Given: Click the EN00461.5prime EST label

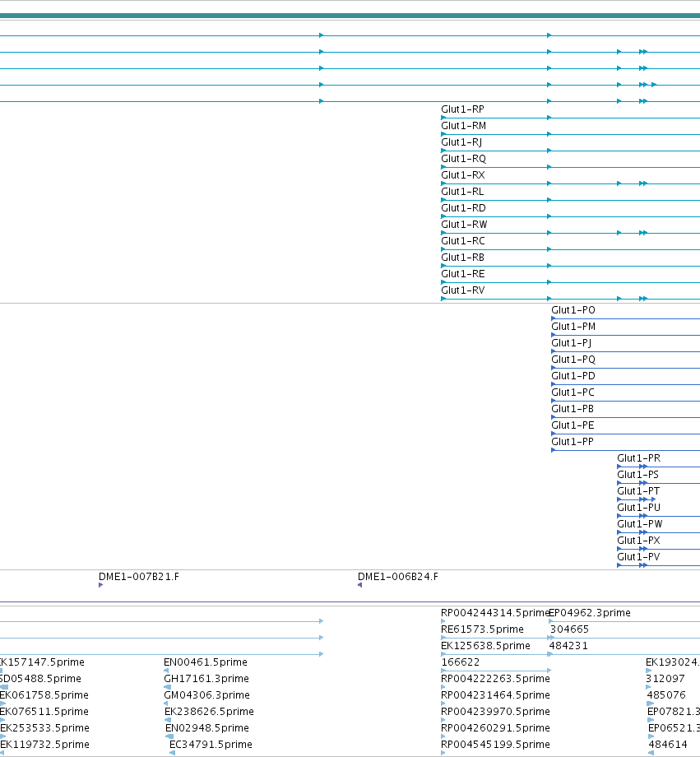Looking at the screenshot, I should pos(206,662).
